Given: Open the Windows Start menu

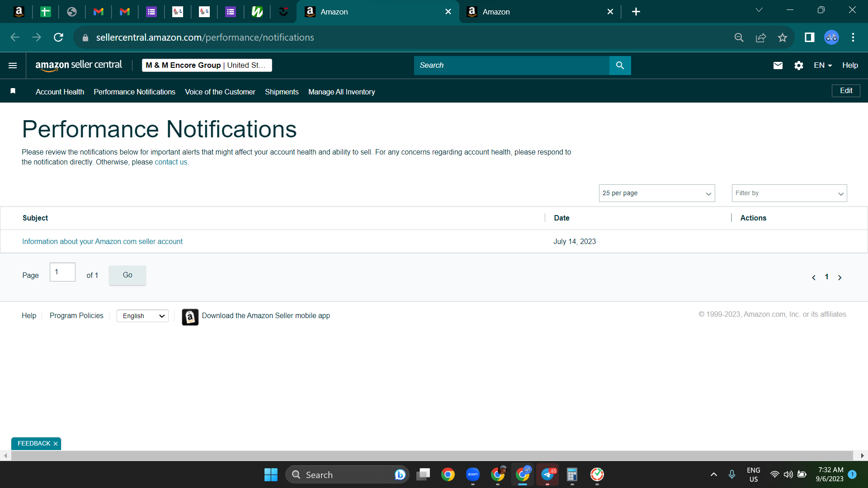Looking at the screenshot, I should [x=271, y=474].
